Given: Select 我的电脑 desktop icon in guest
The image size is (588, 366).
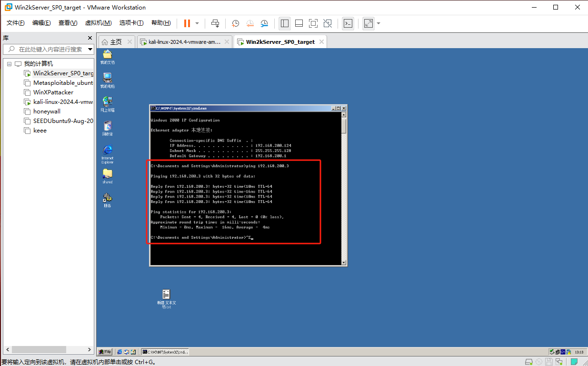Looking at the screenshot, I should 108,81.
